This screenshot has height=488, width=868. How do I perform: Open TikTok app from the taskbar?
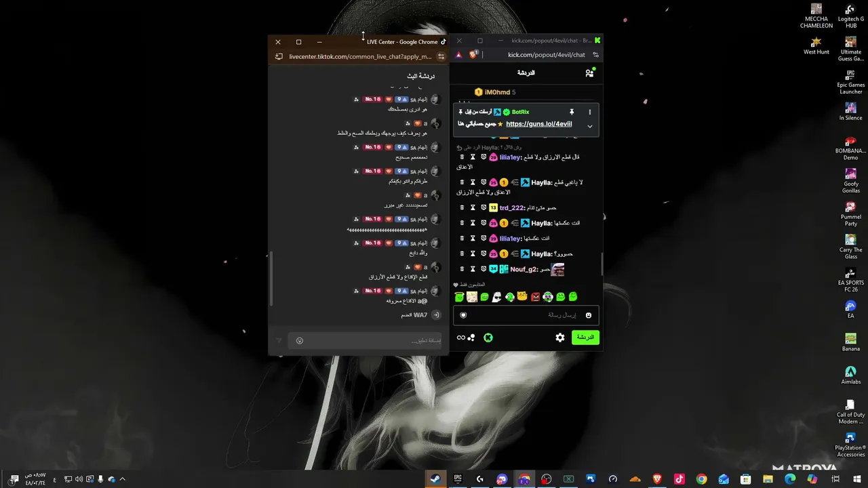(679, 479)
